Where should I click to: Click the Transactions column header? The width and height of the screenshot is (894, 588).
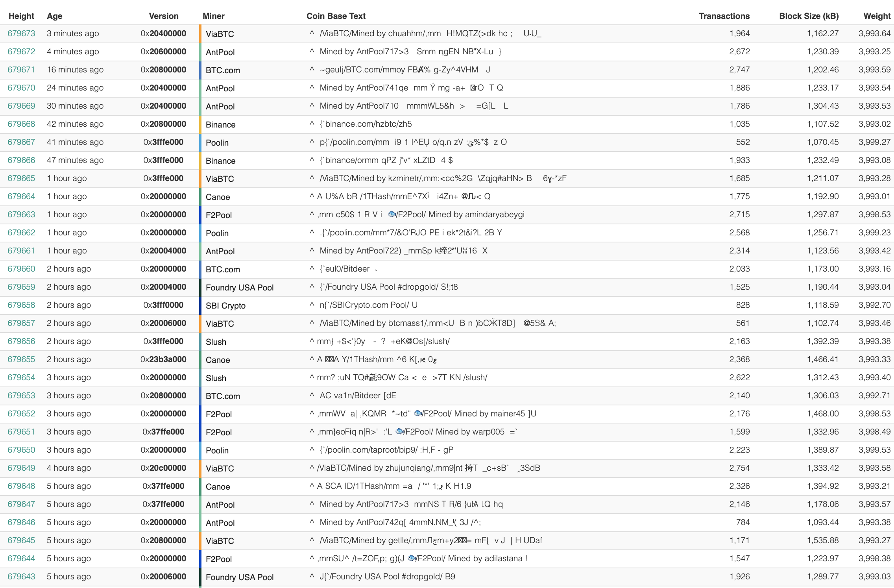tap(724, 16)
